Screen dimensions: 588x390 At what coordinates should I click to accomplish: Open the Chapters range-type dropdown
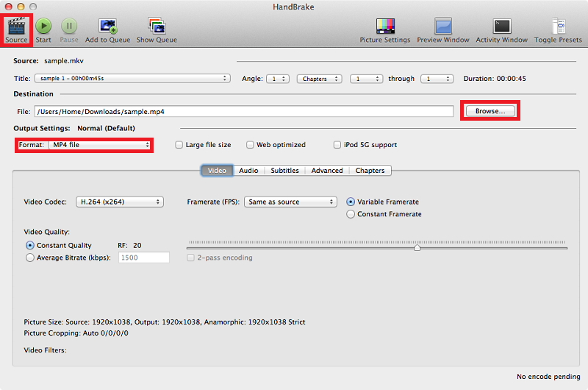point(319,79)
